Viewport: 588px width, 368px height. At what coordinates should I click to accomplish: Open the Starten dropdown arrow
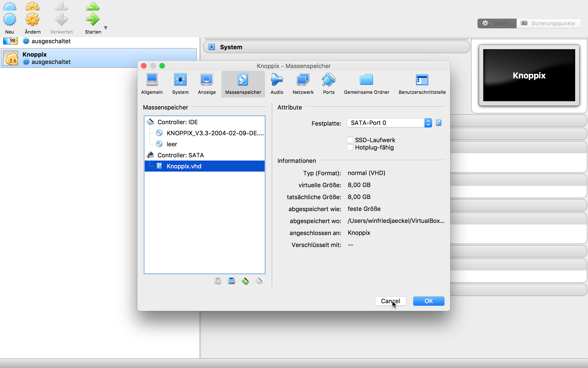click(x=106, y=28)
